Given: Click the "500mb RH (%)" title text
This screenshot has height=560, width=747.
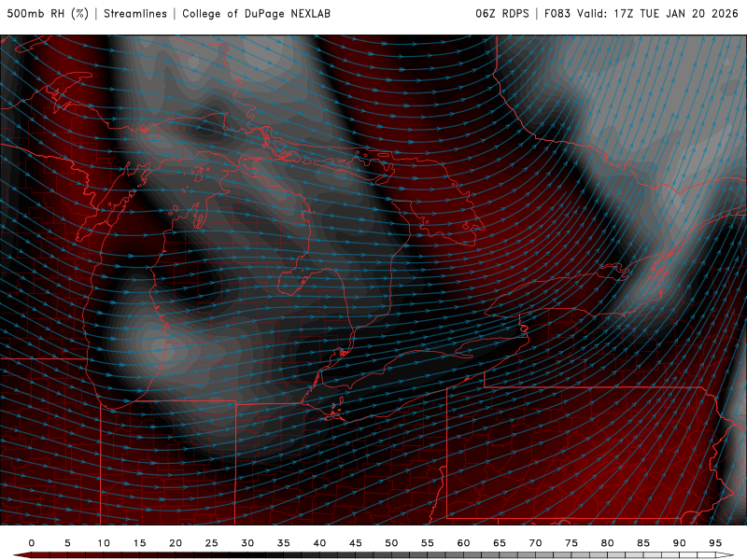Looking at the screenshot, I should click(48, 13).
